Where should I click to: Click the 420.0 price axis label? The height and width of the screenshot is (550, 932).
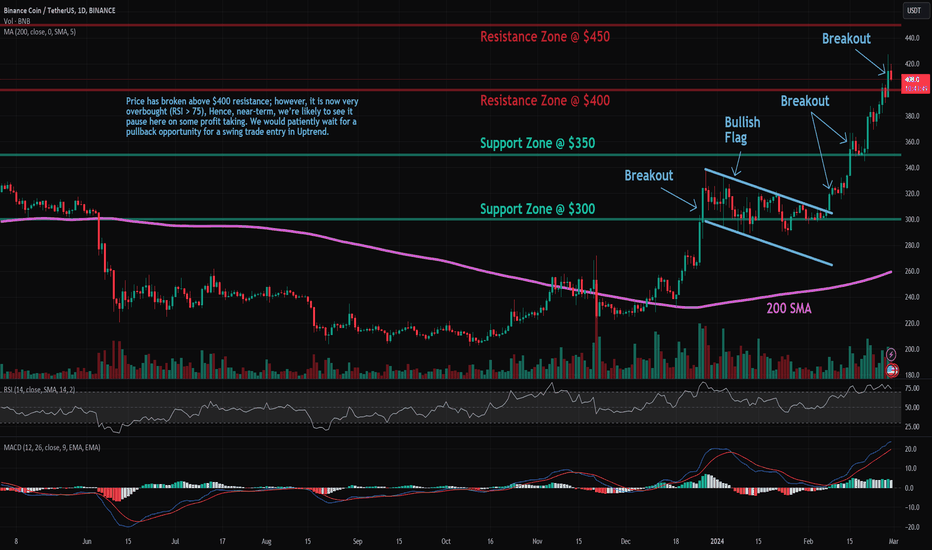point(912,64)
